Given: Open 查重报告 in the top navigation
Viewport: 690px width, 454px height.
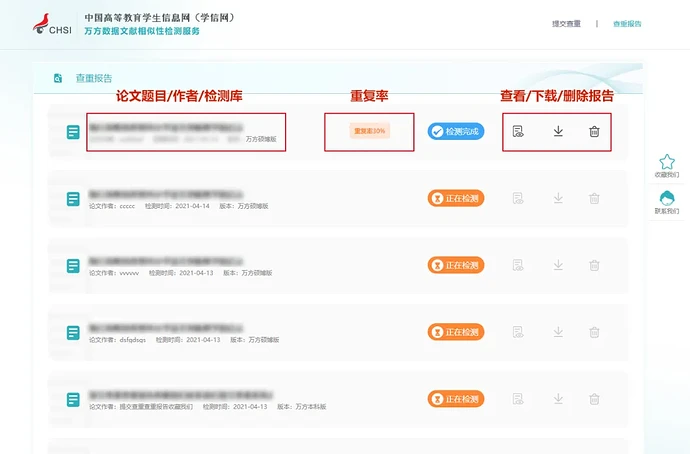Looking at the screenshot, I should point(627,24).
